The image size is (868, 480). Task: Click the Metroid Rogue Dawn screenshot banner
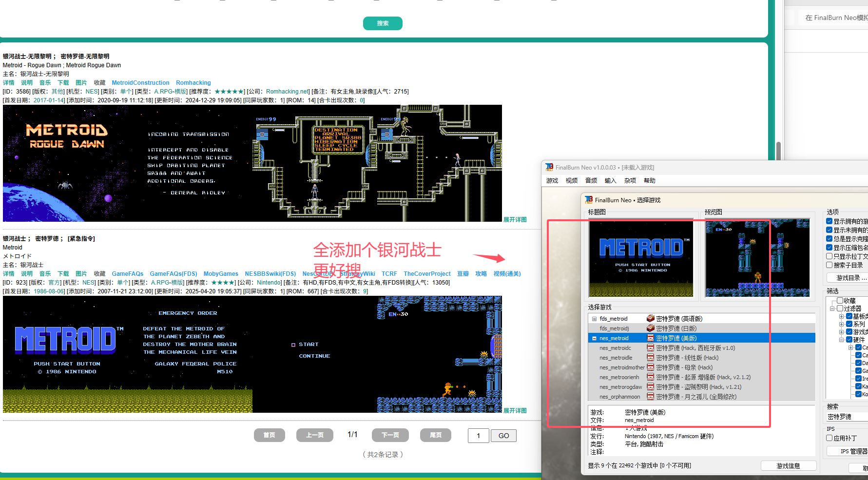(x=252, y=163)
